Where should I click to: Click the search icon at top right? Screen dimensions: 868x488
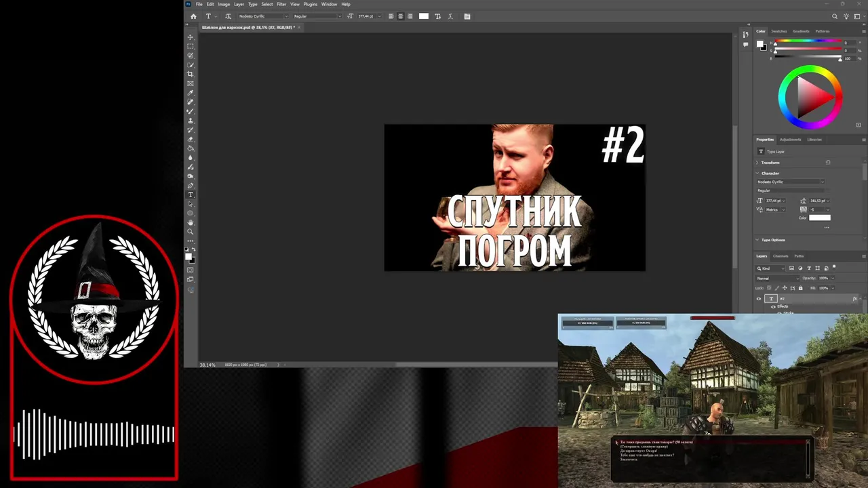[x=835, y=16]
